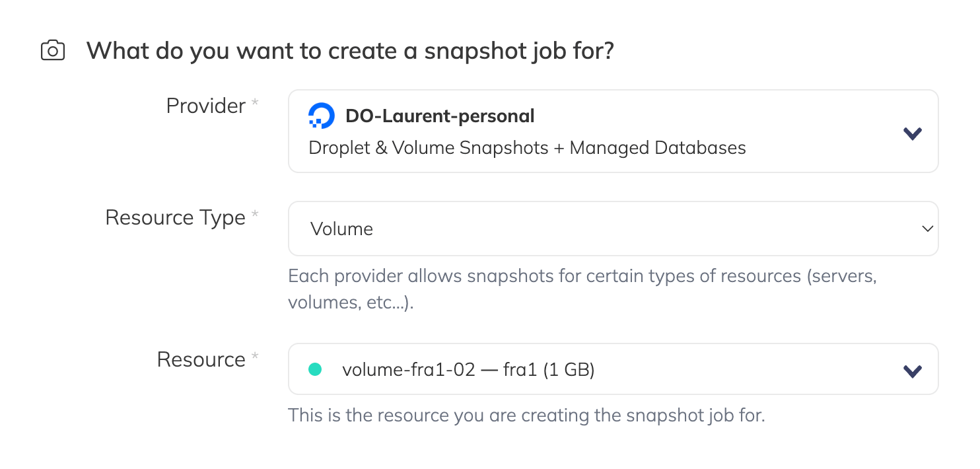Click the volume-fra1-02 — fra1 (1 GB) entry

468,370
